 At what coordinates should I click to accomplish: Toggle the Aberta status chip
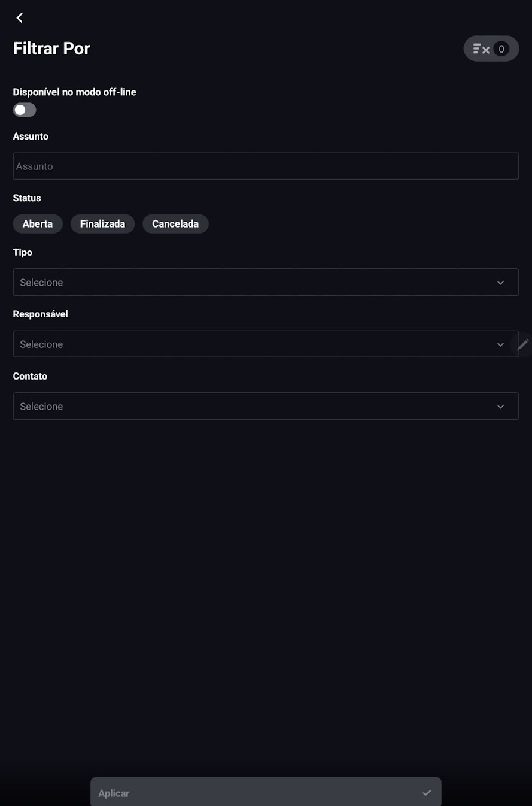click(38, 224)
